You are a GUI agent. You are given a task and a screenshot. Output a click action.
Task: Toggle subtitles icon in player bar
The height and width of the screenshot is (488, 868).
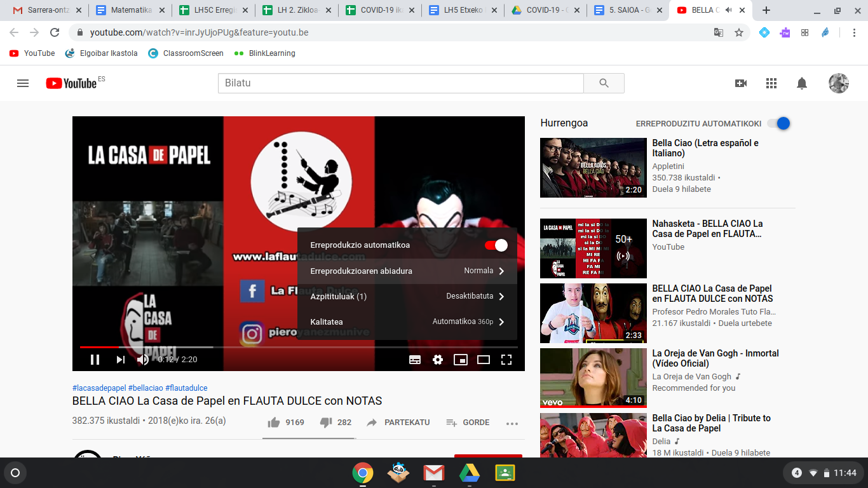415,360
